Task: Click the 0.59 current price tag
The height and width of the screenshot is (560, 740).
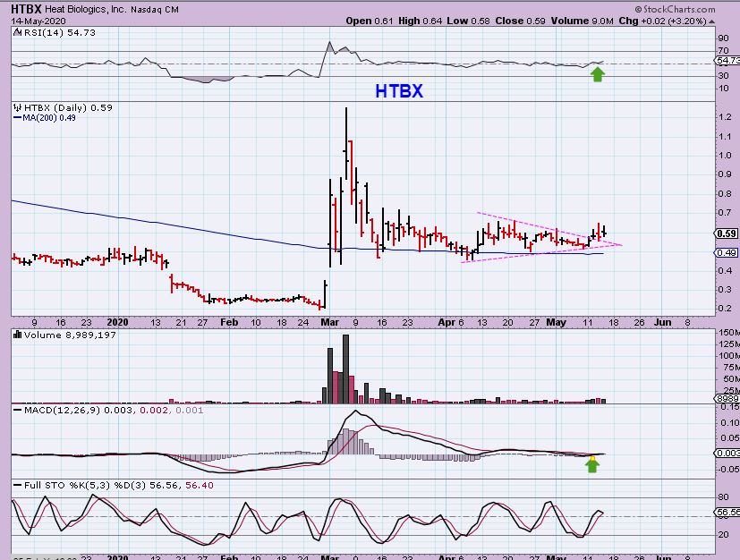Action: (727, 234)
